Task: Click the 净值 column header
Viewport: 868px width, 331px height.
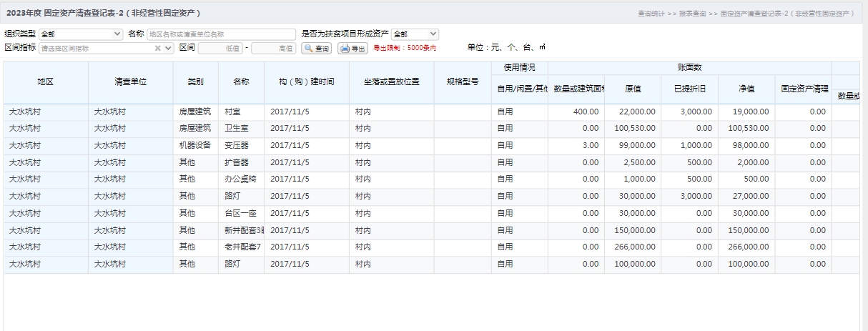Action: [746, 89]
